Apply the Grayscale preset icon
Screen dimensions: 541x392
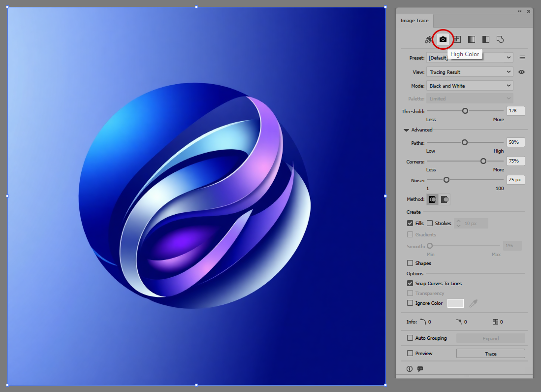(x=472, y=39)
